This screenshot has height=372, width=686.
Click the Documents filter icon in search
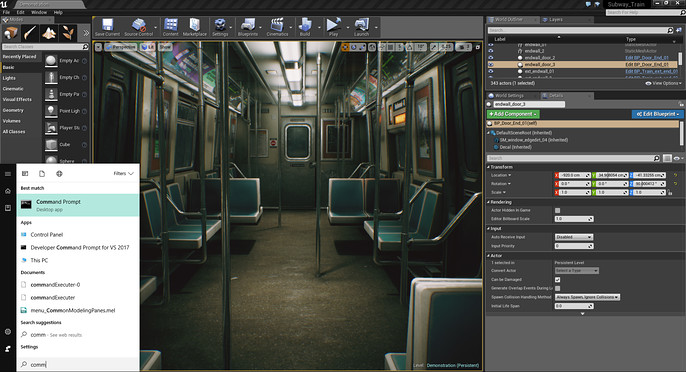pyautogui.click(x=42, y=174)
